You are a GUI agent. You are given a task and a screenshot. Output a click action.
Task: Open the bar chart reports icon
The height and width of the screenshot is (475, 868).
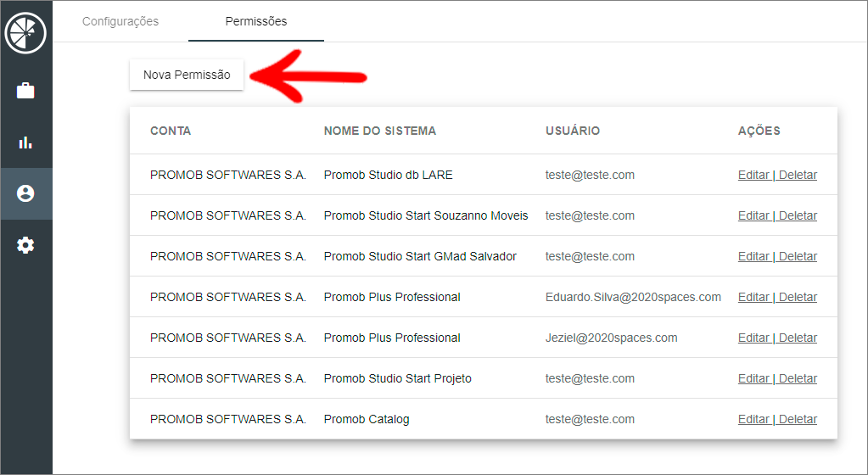coord(25,142)
